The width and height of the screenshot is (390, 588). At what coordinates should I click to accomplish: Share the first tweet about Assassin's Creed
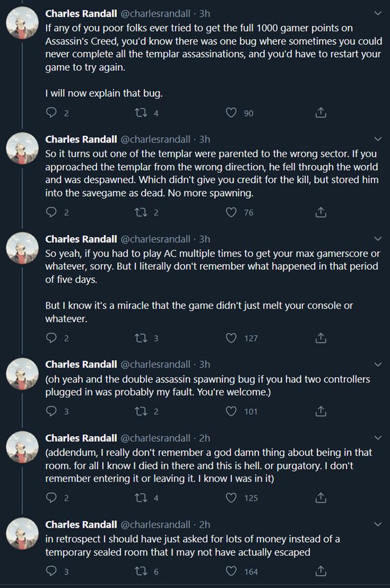point(321,113)
